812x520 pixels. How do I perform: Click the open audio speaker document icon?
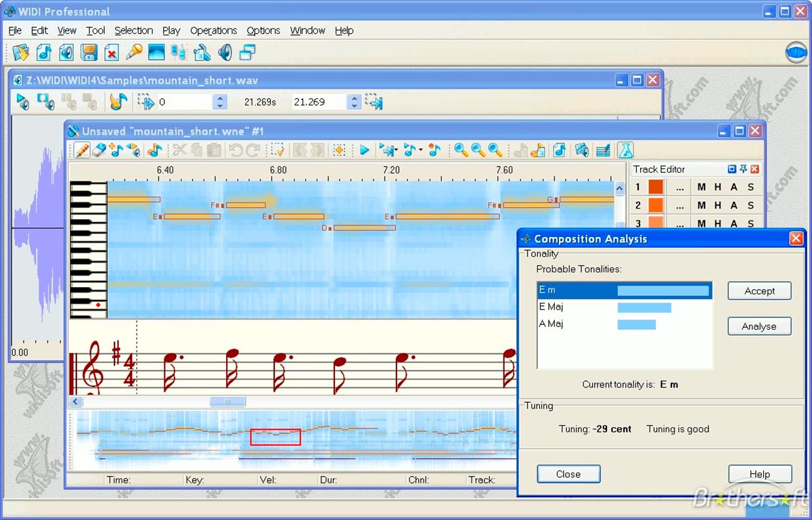tap(66, 51)
